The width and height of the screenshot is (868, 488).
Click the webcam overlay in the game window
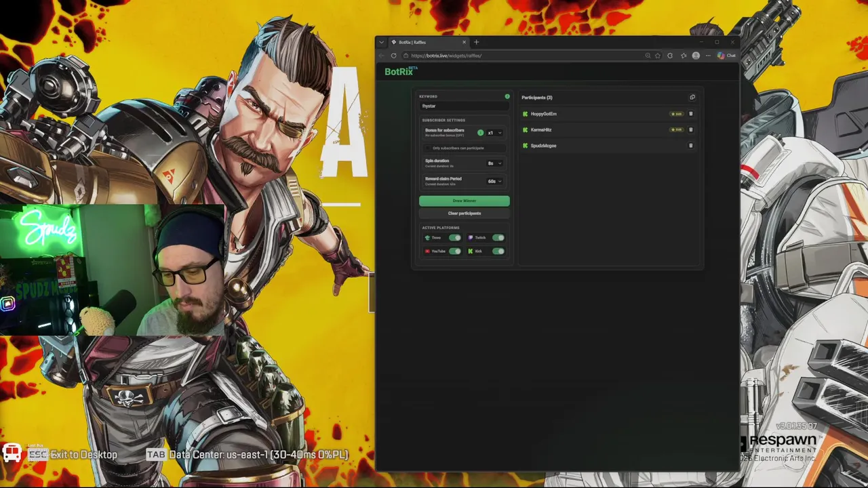click(x=112, y=270)
